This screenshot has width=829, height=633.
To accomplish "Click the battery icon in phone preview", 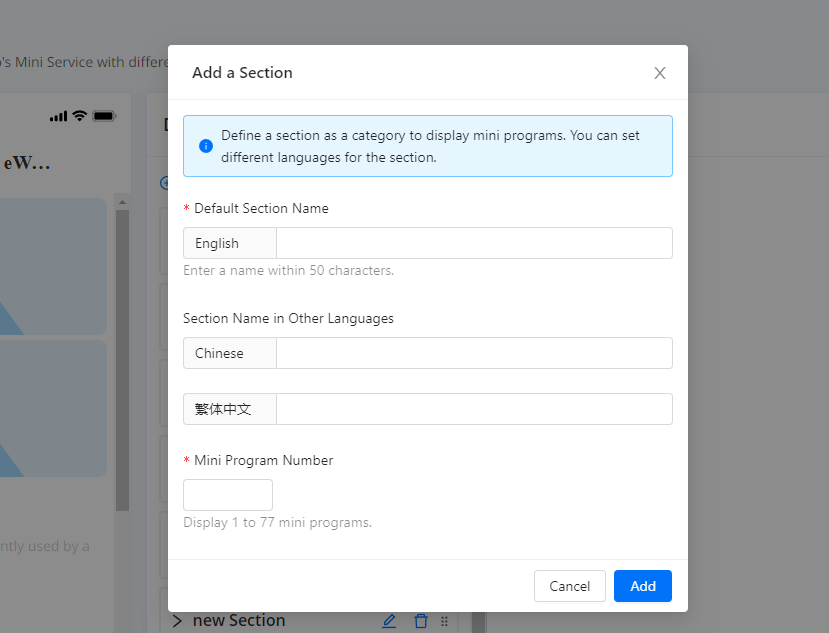I will [104, 116].
